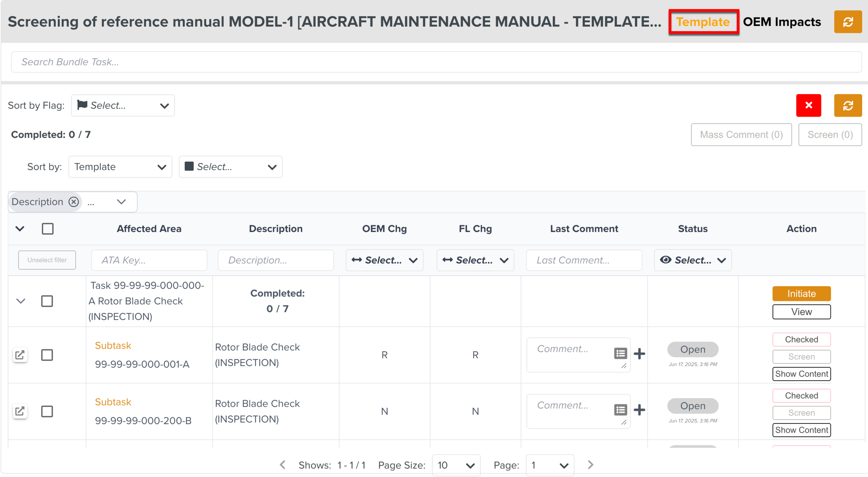The width and height of the screenshot is (868, 477).
Task: Open the Status filter Select dropdown
Action: pos(692,260)
